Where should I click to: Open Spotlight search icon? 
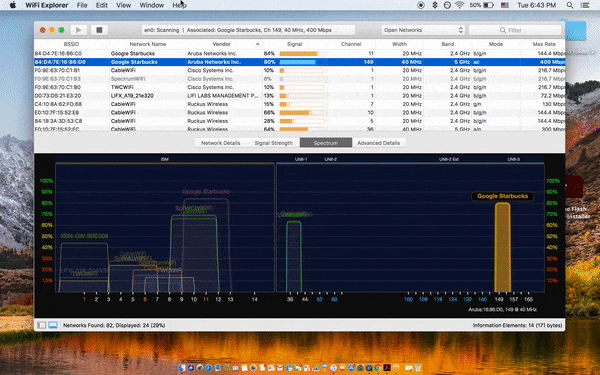[x=570, y=5]
